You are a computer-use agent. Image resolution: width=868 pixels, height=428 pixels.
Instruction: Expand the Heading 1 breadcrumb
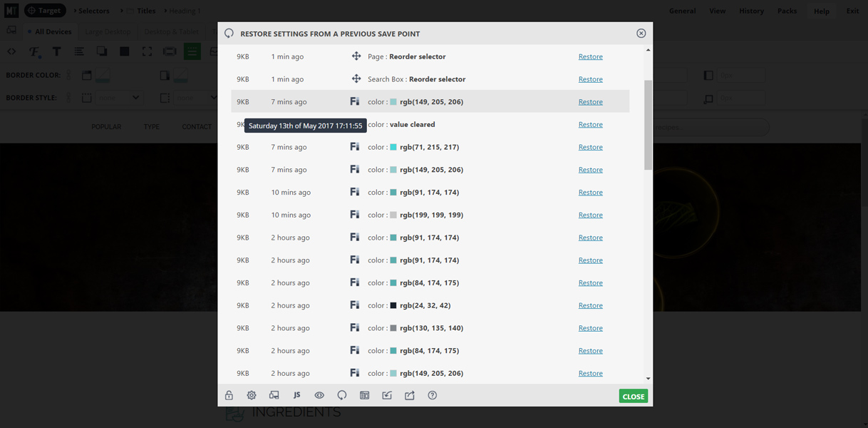pos(182,11)
